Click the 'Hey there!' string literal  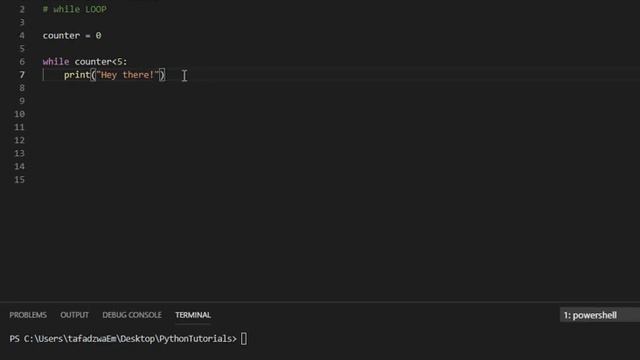coord(127,75)
